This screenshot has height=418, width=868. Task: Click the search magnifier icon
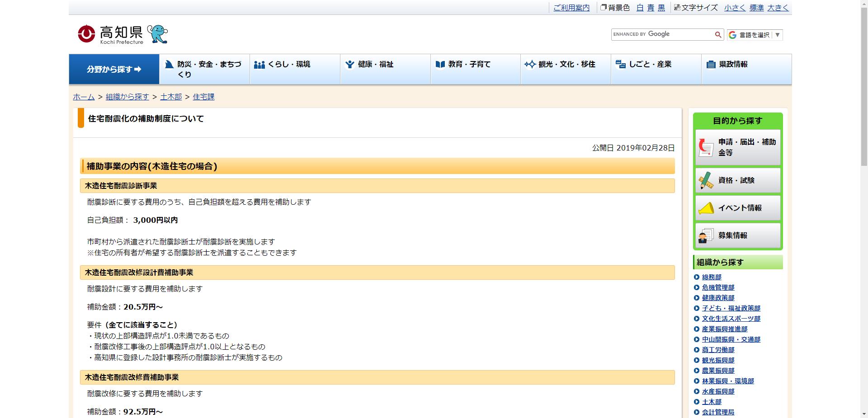(717, 35)
